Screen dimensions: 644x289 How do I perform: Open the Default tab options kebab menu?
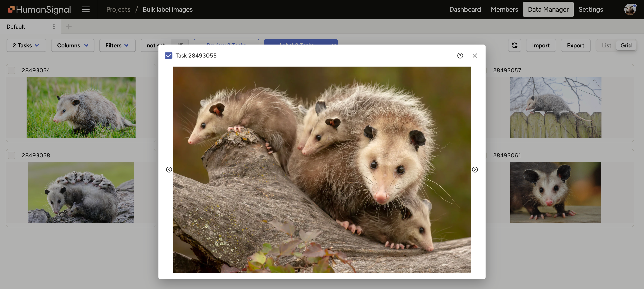(x=54, y=27)
